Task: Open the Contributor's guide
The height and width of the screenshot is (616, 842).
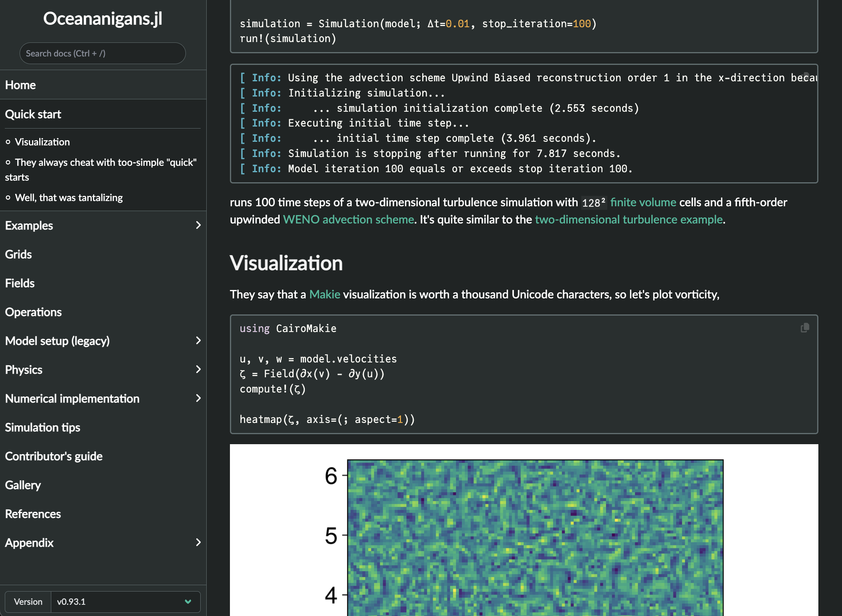Action: pyautogui.click(x=54, y=456)
